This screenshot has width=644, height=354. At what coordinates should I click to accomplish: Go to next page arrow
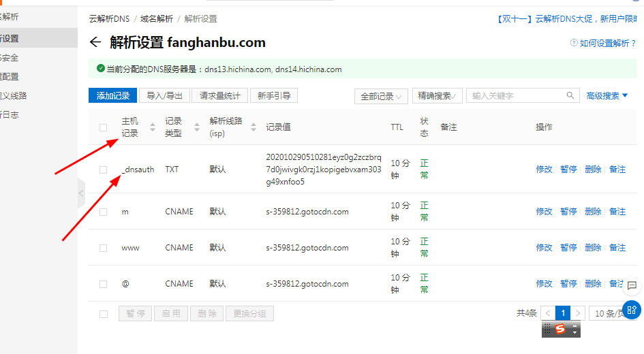click(577, 313)
